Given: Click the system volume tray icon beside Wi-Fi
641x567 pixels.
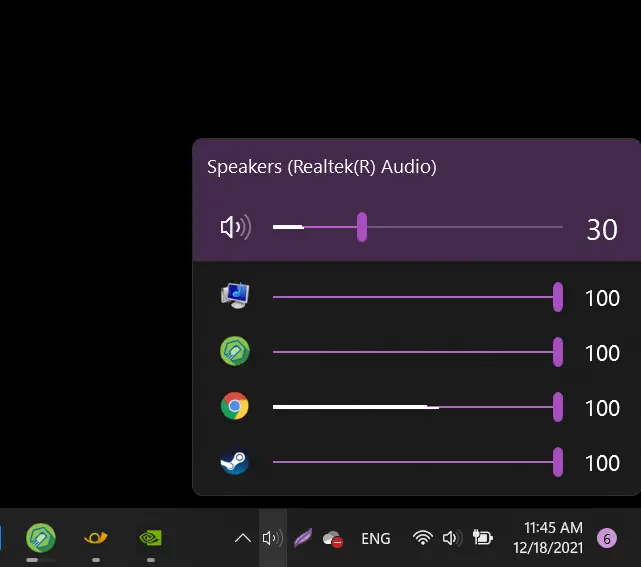Looking at the screenshot, I should [452, 538].
